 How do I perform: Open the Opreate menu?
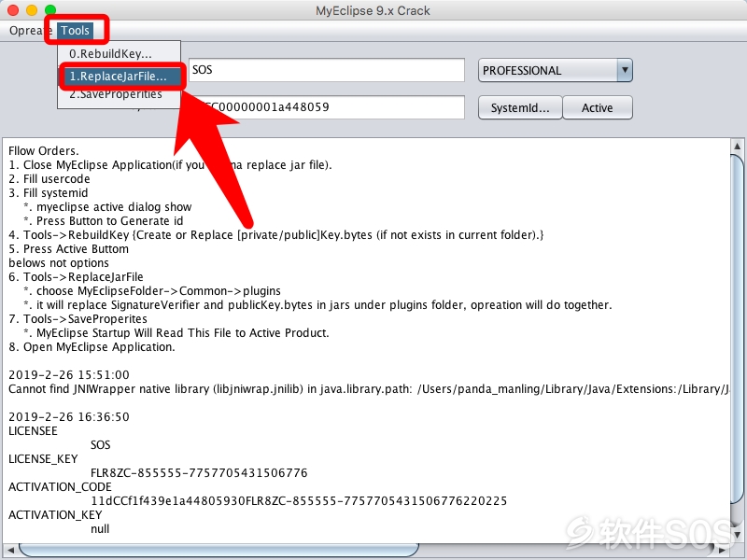[29, 31]
